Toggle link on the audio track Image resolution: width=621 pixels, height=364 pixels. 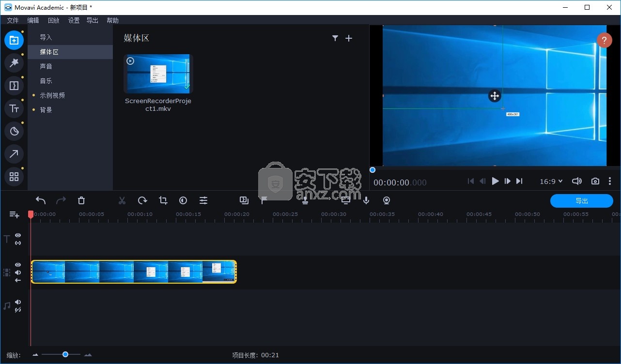[18, 310]
